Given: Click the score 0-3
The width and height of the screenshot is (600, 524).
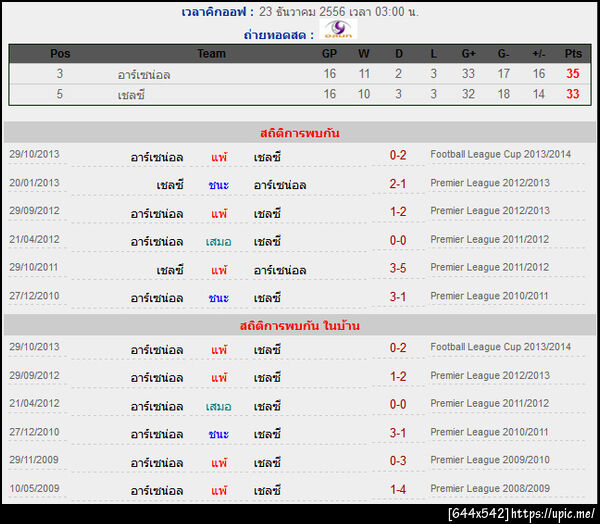Looking at the screenshot, I should tap(398, 461).
